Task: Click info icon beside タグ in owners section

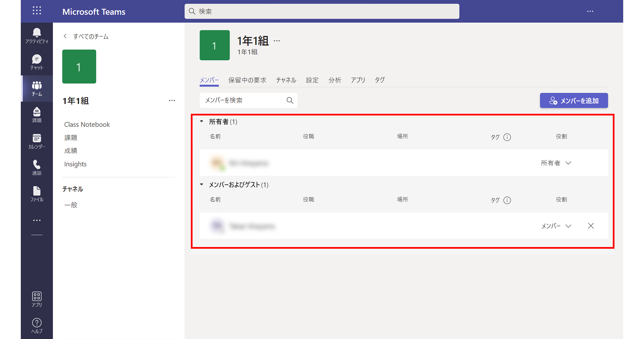Action: pyautogui.click(x=507, y=137)
